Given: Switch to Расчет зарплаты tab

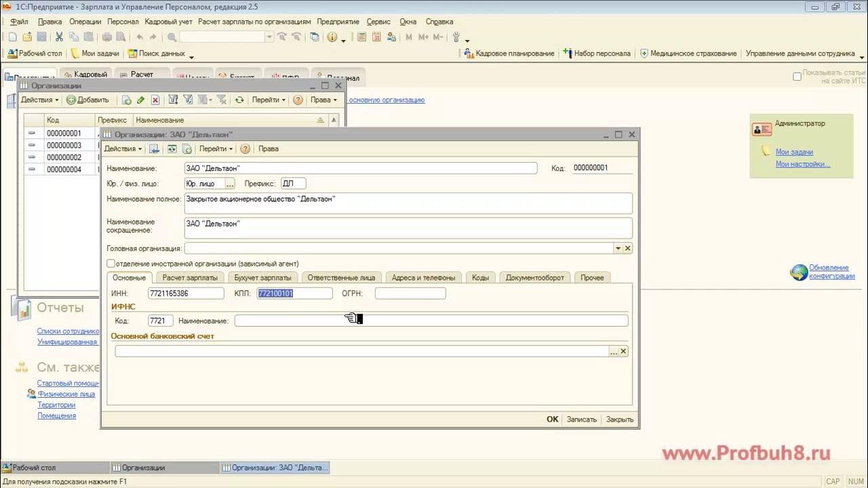Looking at the screenshot, I should (190, 277).
